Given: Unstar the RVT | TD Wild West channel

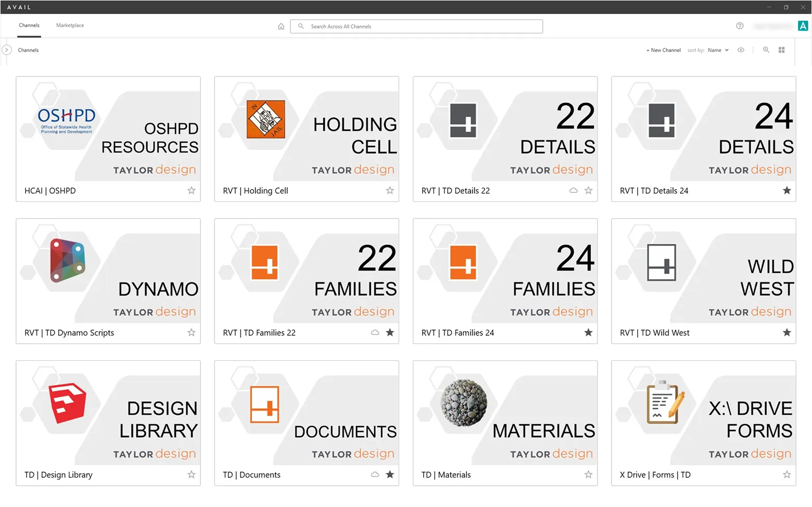Looking at the screenshot, I should [786, 333].
